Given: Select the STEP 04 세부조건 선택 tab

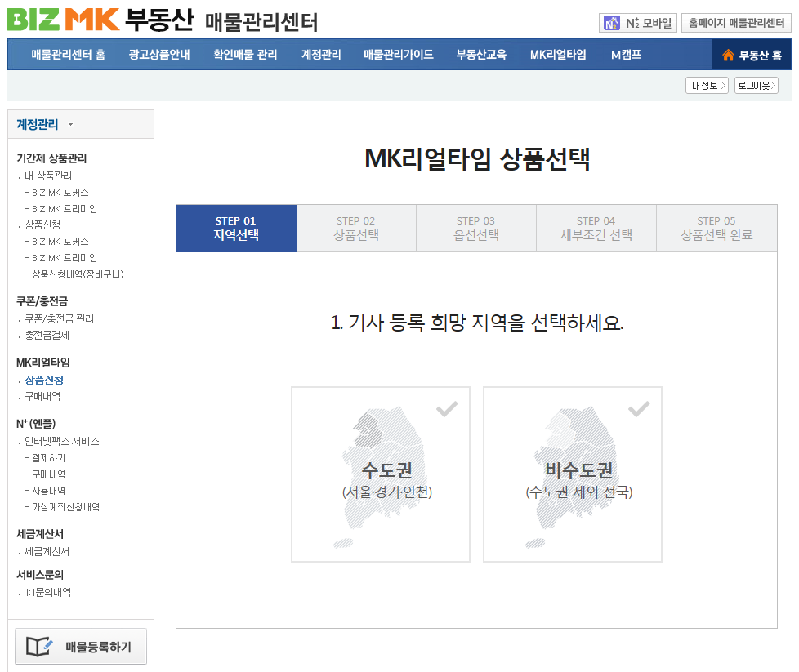Looking at the screenshot, I should coord(596,229).
